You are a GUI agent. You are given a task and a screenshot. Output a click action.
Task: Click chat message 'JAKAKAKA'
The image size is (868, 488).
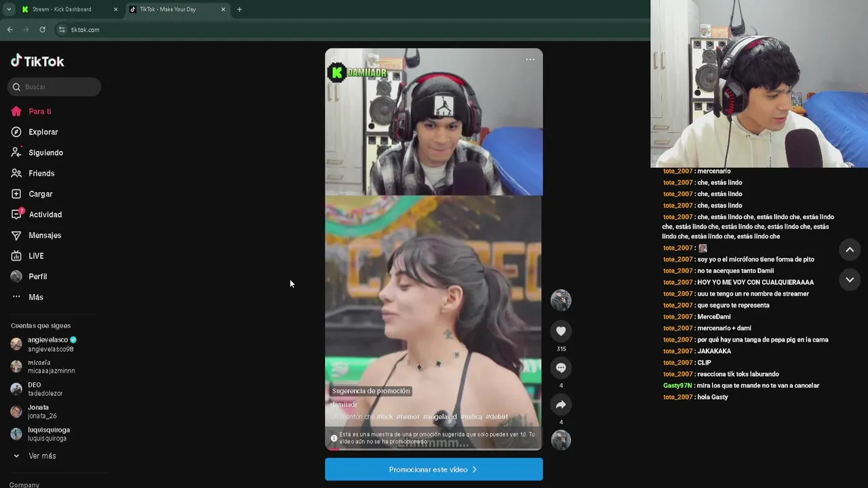click(x=714, y=351)
